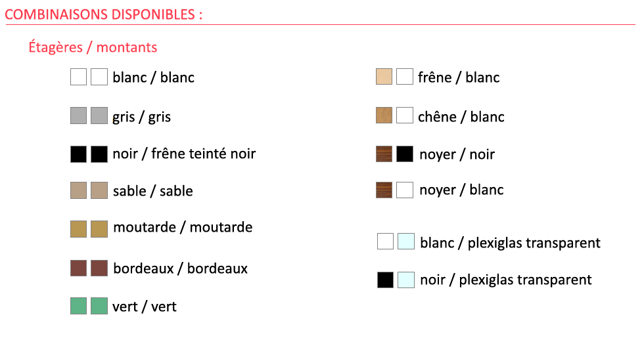Click the green swatch beside vert / vert

click(x=79, y=306)
